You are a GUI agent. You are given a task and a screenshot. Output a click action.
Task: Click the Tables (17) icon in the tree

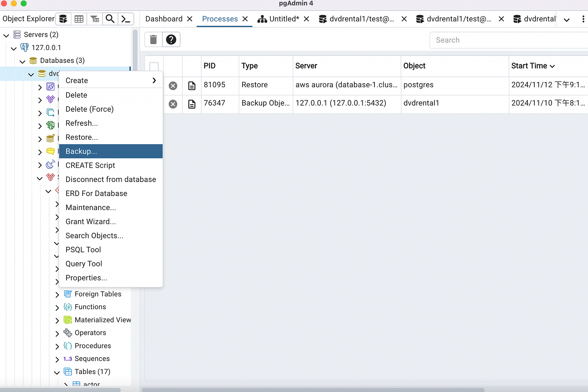tap(68, 371)
